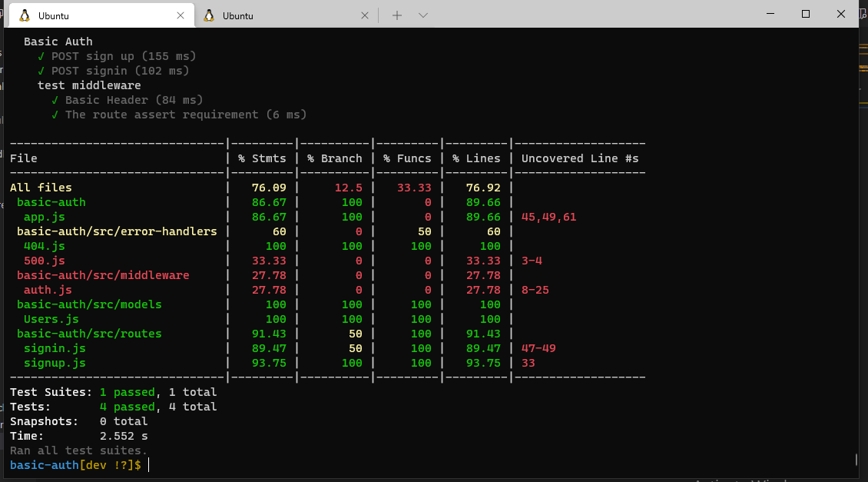Click the 'File' column header
Viewport: 868px width, 482px height.
24,158
